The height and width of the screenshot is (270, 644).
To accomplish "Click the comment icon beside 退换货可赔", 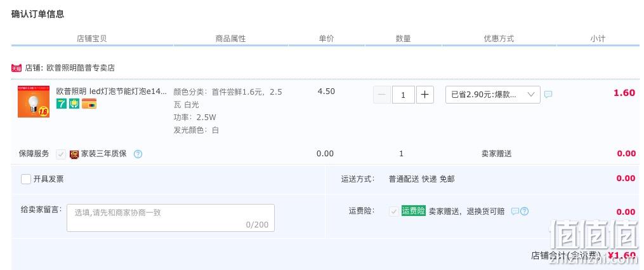I will click(515, 211).
